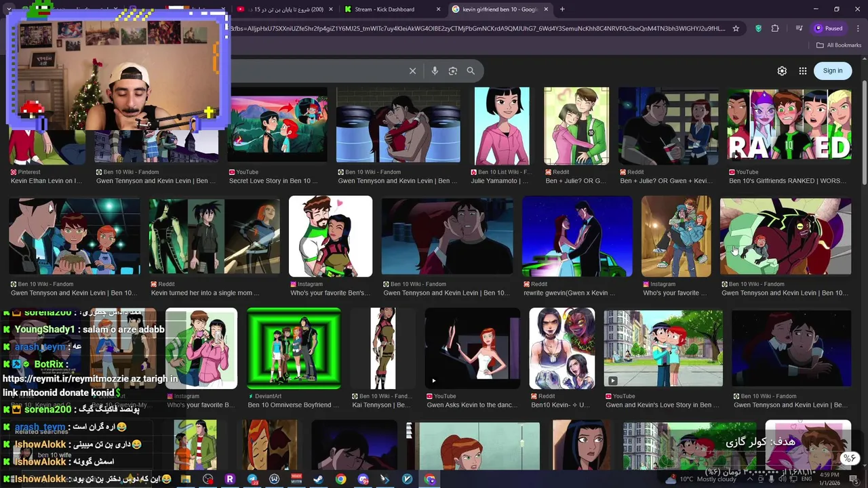Open the first Chrome taskbar icon
868x488 pixels.
point(340,479)
